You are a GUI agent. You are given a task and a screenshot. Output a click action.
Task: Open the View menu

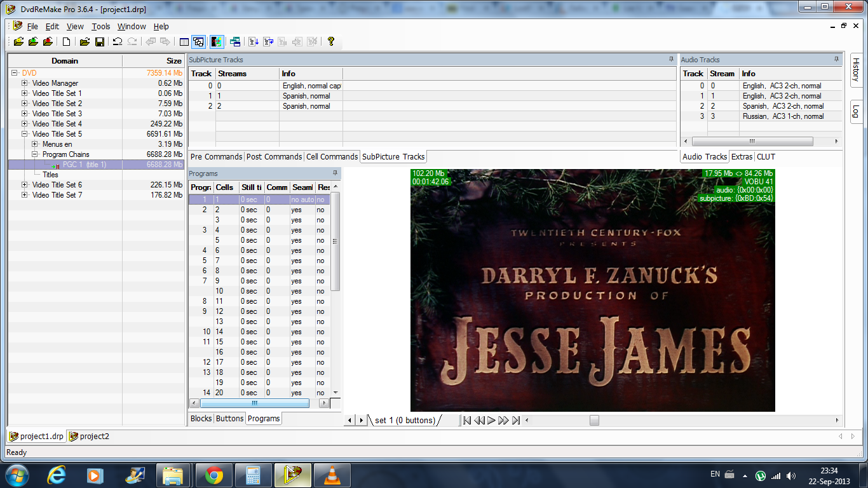coord(75,27)
